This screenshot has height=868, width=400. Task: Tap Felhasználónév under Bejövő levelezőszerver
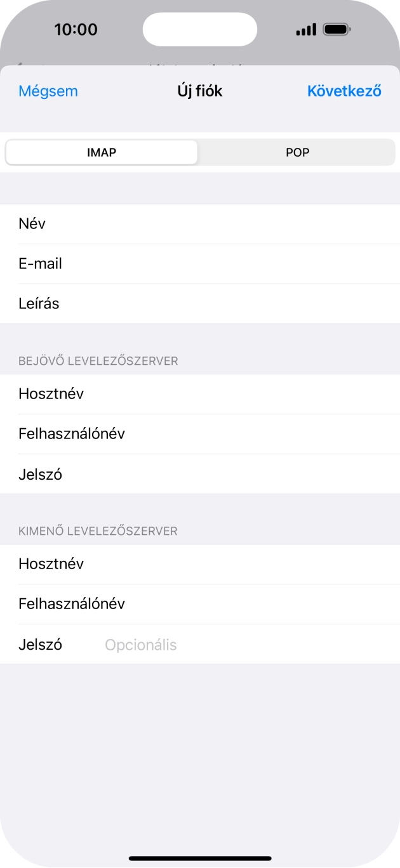[200, 434]
